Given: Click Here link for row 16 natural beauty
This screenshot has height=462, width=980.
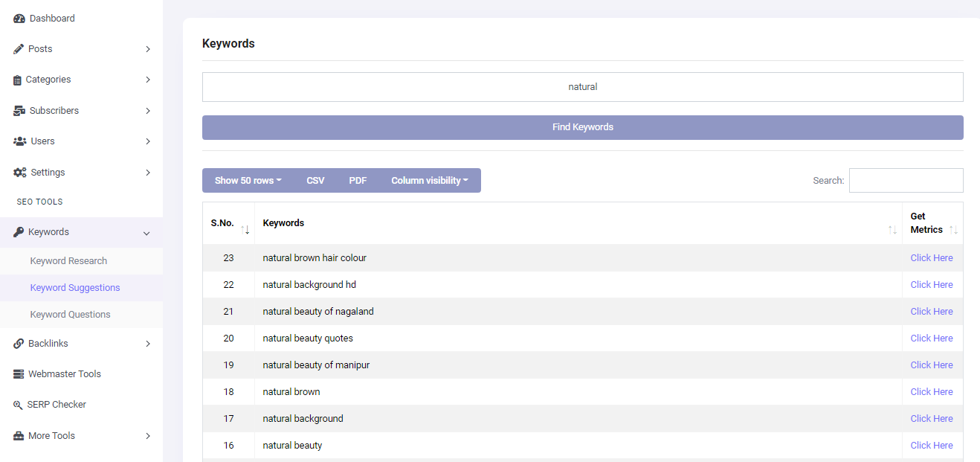Looking at the screenshot, I should click(x=932, y=446).
